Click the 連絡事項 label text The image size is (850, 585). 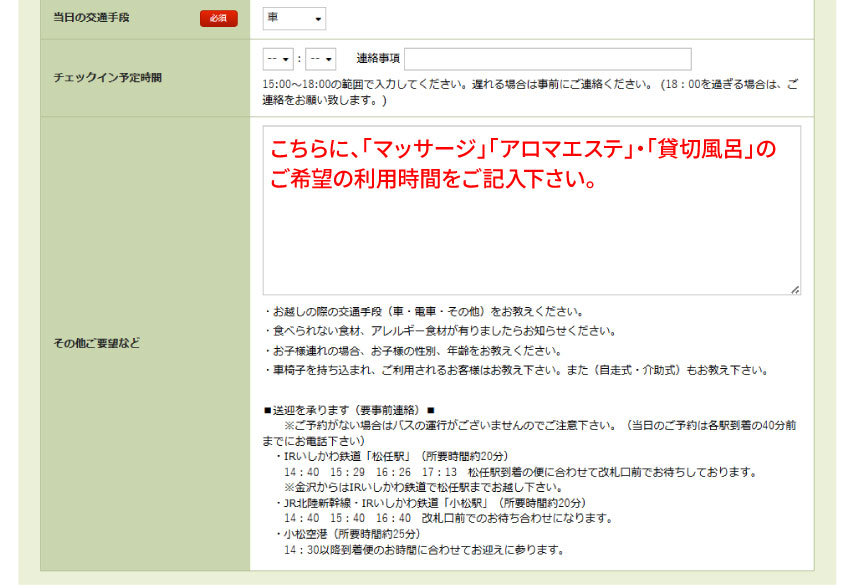377,59
